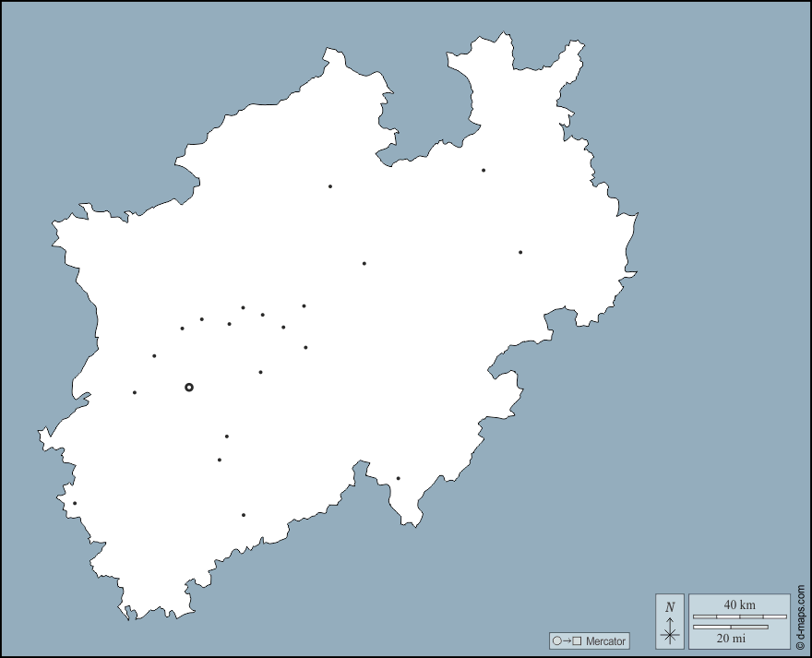Click the southernmost city dot inside region
The width and height of the screenshot is (812, 658).
pos(244,515)
